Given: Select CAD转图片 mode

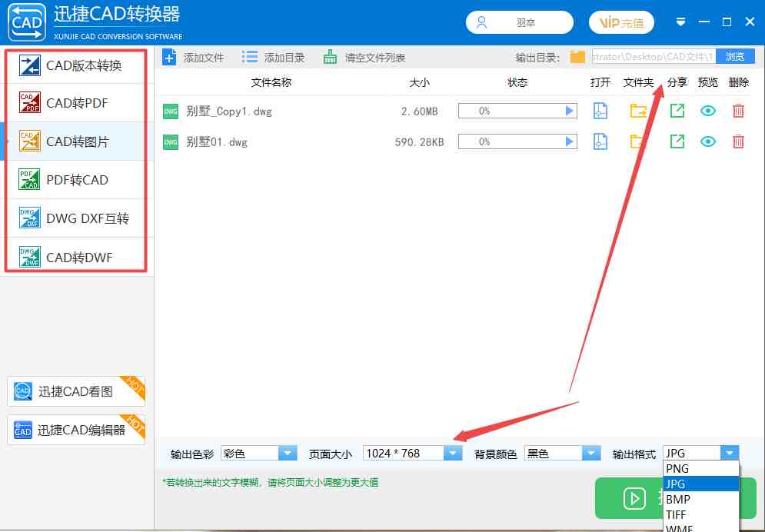Looking at the screenshot, I should click(x=77, y=141).
